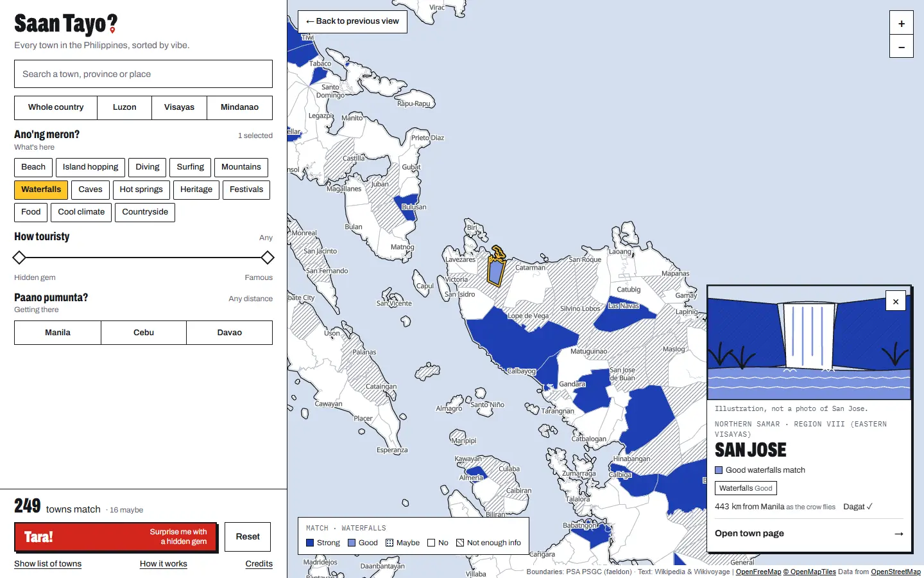This screenshot has height=578, width=924.
Task: Choose Manila as starting point
Action: [x=58, y=333]
